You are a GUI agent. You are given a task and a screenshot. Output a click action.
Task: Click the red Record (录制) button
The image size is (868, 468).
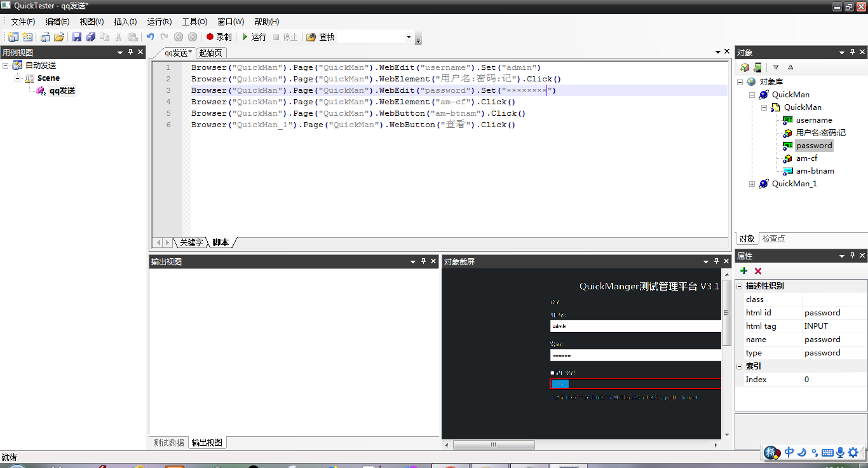(x=219, y=37)
